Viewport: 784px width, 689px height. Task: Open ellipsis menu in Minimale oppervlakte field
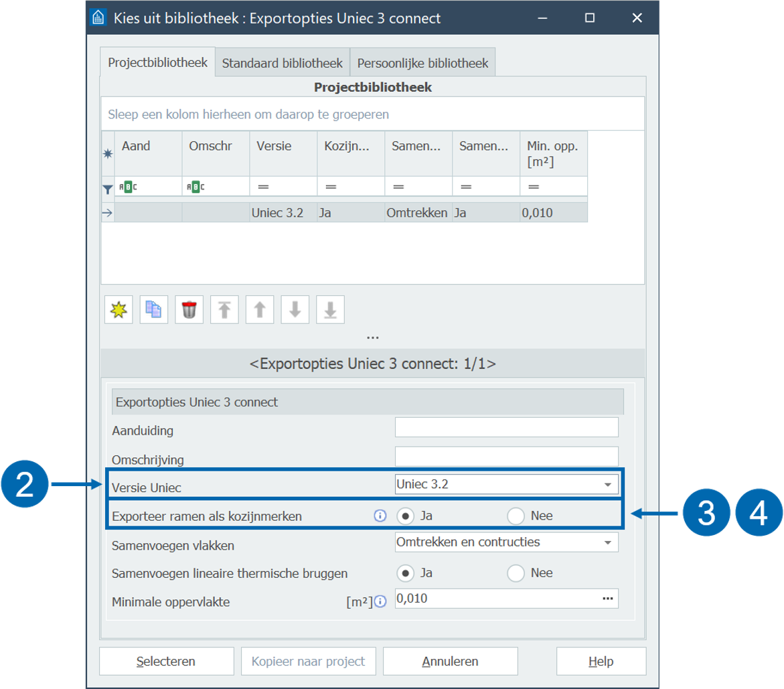coord(607,599)
